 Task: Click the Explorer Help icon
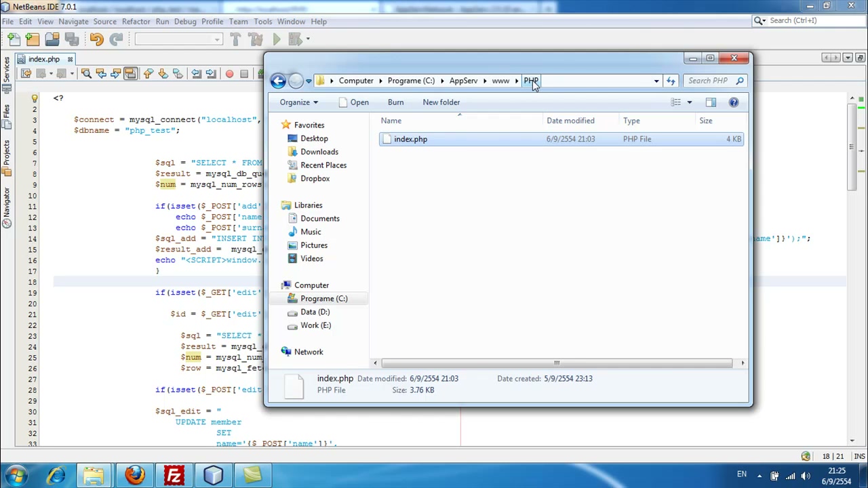tap(734, 102)
